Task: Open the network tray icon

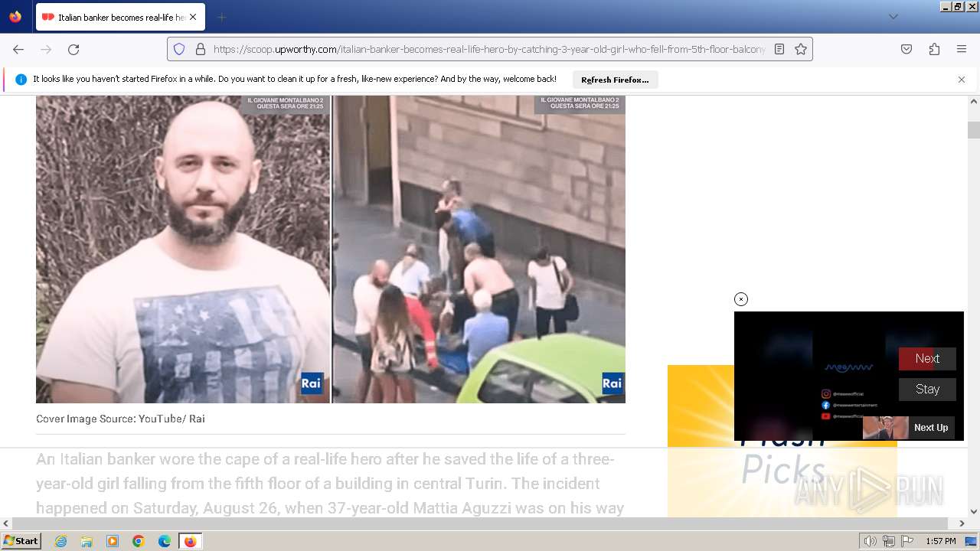Action: (889, 541)
